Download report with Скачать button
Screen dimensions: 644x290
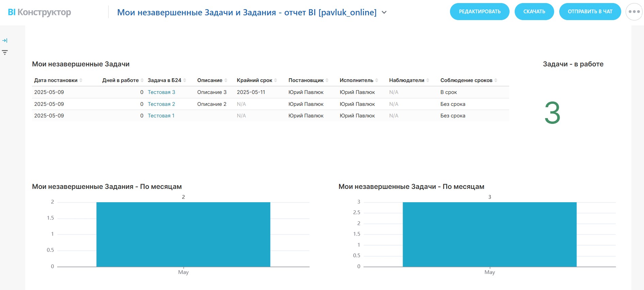534,12
